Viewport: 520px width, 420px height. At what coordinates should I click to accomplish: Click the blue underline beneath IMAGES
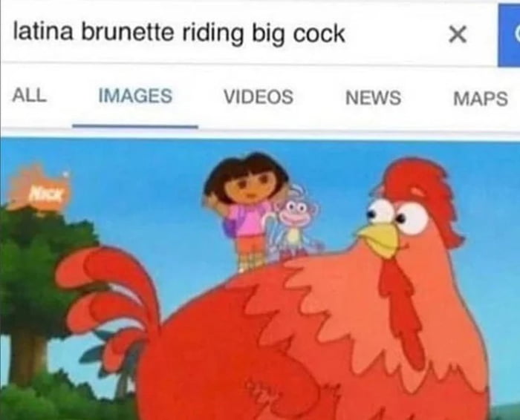135,126
